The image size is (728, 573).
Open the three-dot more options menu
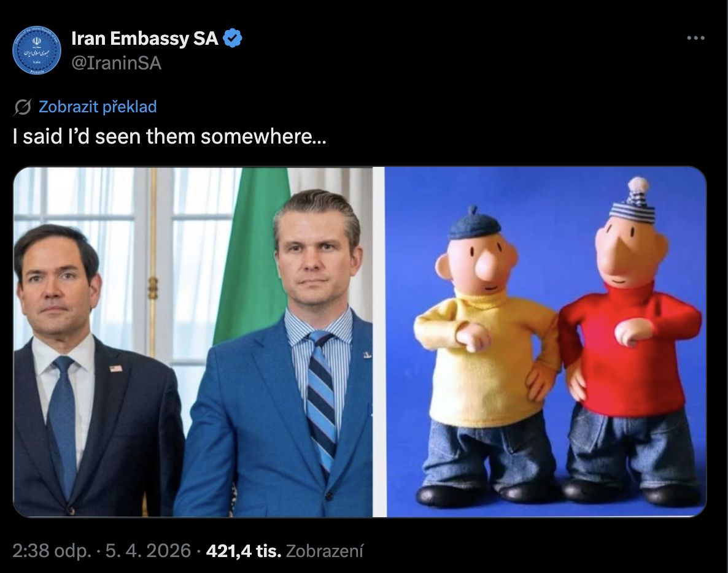[695, 39]
